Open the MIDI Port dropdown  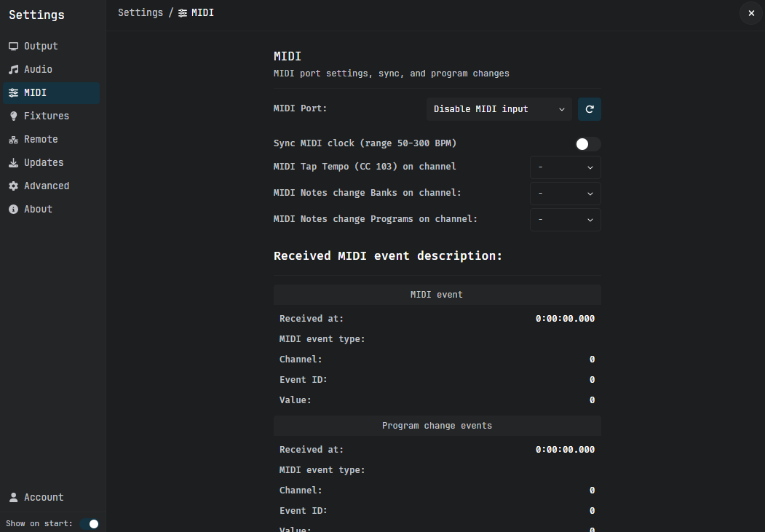(499, 109)
